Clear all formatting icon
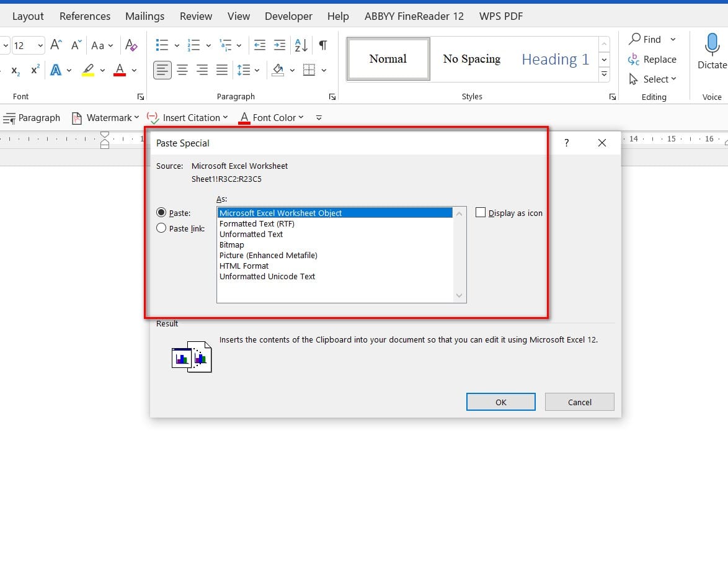Screen dimensions: 728x569 coord(131,45)
